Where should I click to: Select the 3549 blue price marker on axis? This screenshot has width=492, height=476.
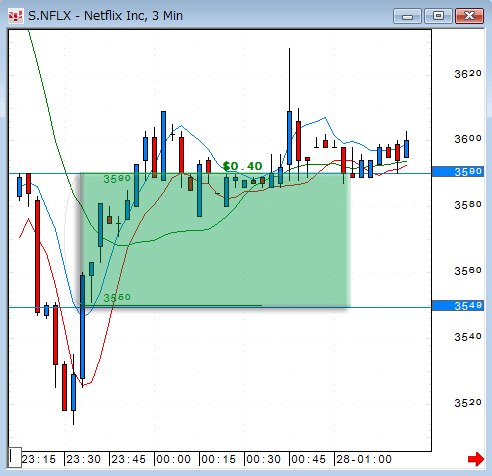[458, 305]
